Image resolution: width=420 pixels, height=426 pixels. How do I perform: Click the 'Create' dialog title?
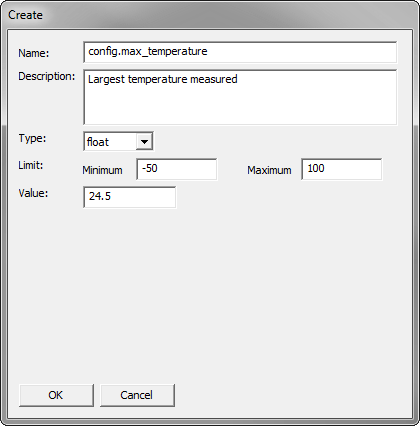tap(25, 15)
